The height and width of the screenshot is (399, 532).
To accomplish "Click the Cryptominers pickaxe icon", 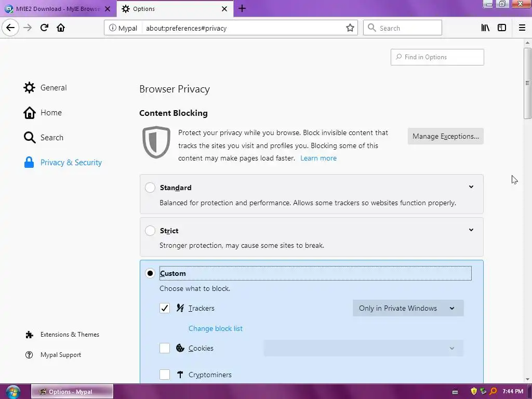I will [180, 375].
